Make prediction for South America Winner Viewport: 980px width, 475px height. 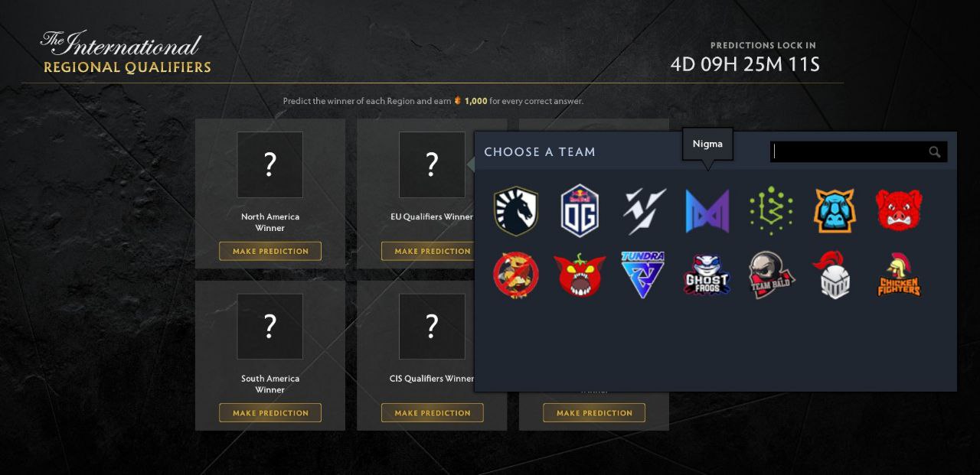click(x=270, y=413)
